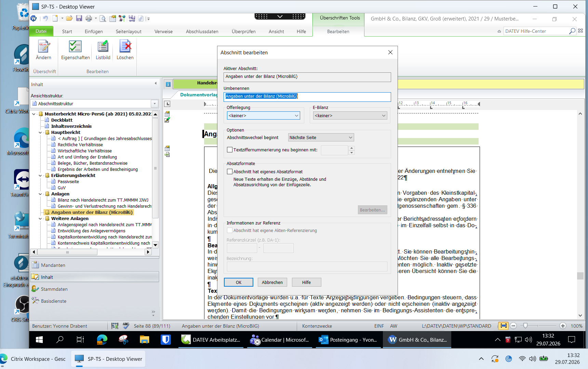Click the Ändern ribbon icon

coord(43,50)
